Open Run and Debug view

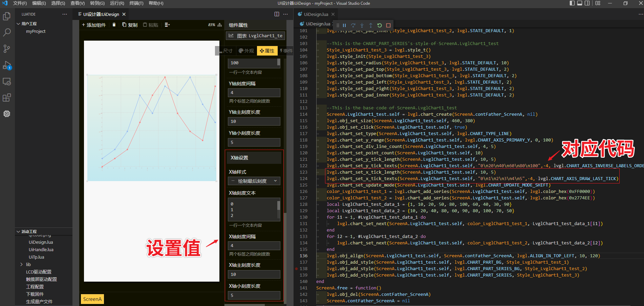click(x=7, y=65)
